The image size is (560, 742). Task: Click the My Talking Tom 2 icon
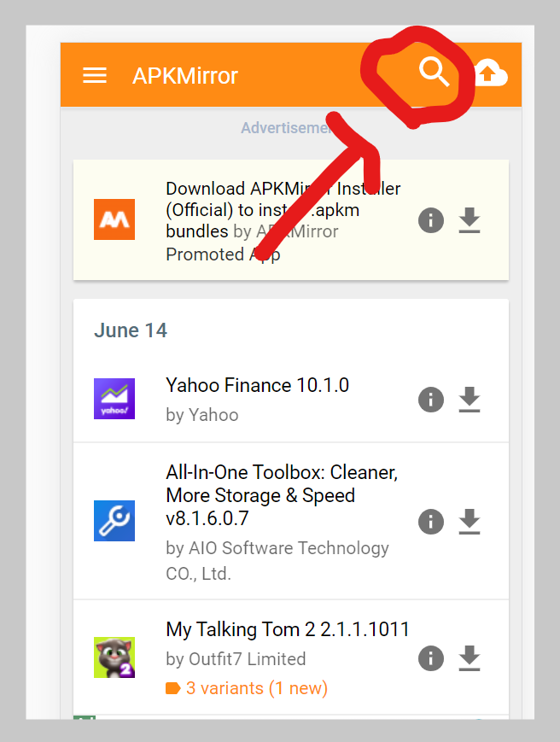point(114,657)
